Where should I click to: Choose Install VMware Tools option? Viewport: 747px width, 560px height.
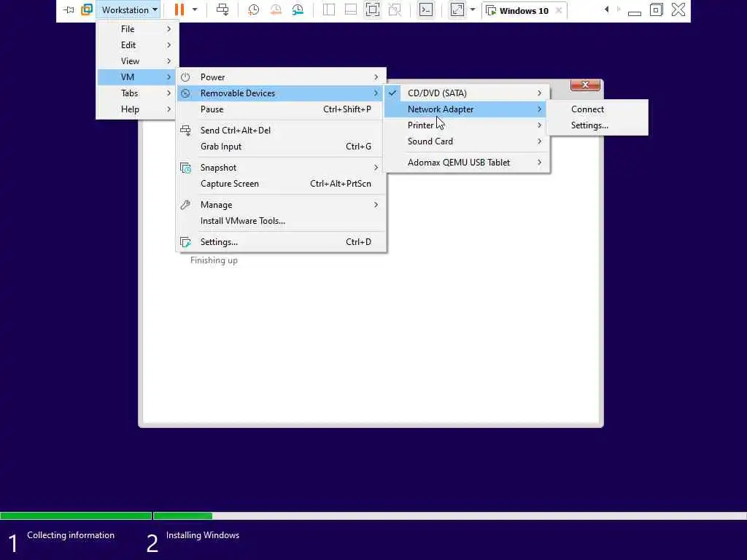282,221
